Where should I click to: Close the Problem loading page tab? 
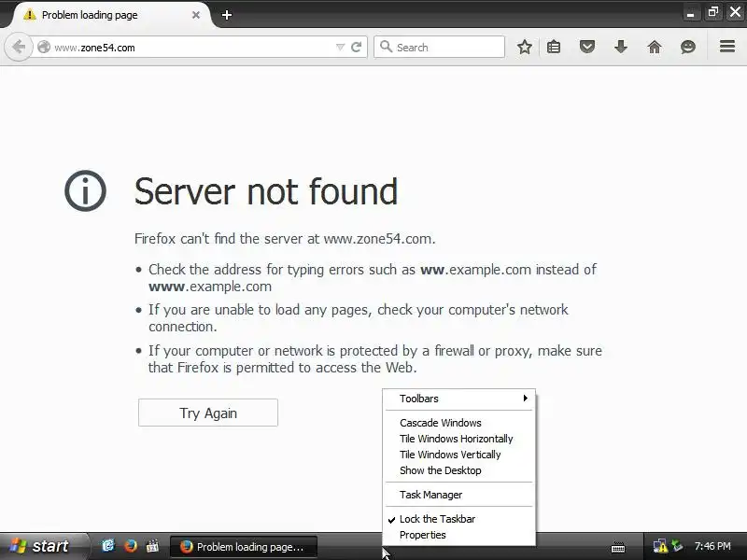196,15
